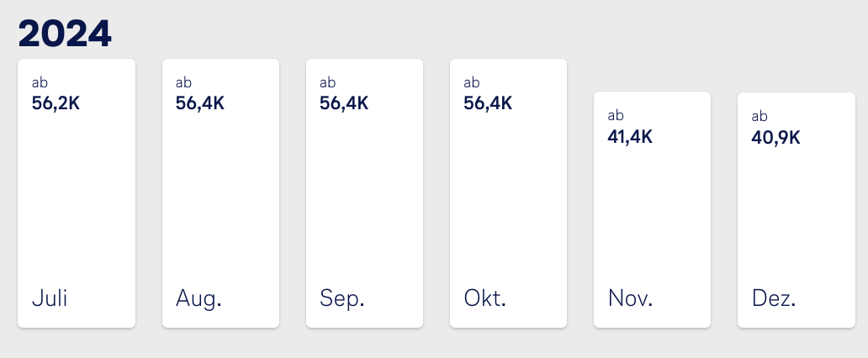Click the 2024 year heading

(65, 34)
